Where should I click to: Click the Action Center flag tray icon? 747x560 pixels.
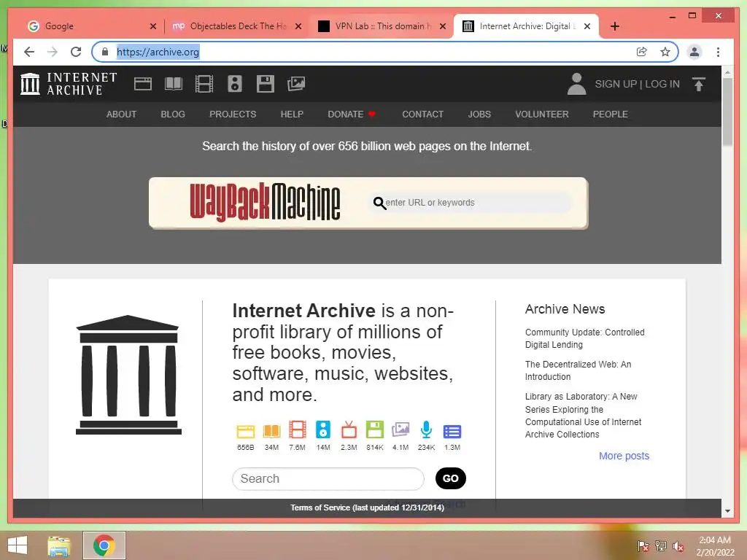(x=643, y=546)
